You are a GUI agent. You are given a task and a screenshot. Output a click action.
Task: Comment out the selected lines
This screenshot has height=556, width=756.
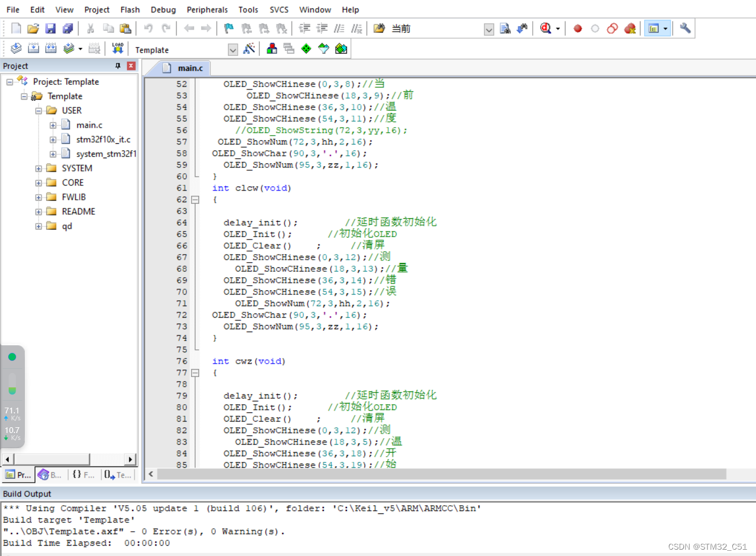[x=339, y=28]
